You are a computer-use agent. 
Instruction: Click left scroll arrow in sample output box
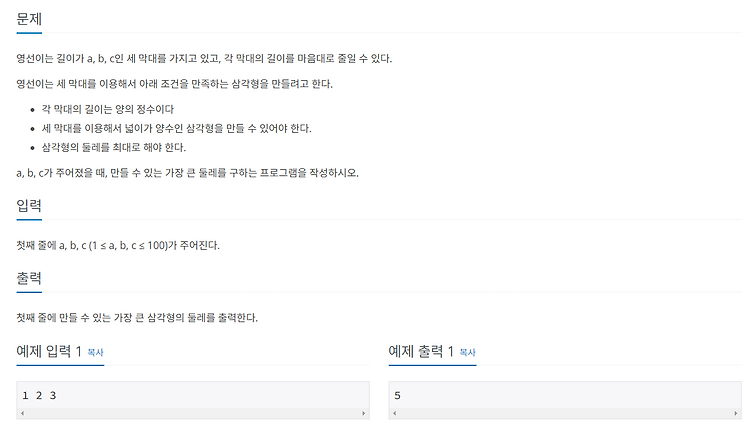[395, 413]
